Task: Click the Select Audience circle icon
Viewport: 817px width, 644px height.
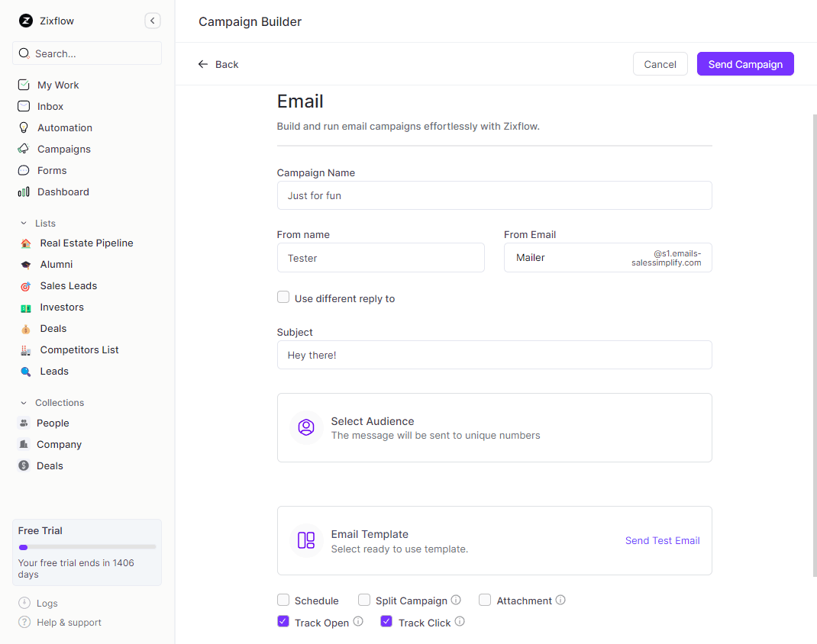Action: pyautogui.click(x=305, y=427)
